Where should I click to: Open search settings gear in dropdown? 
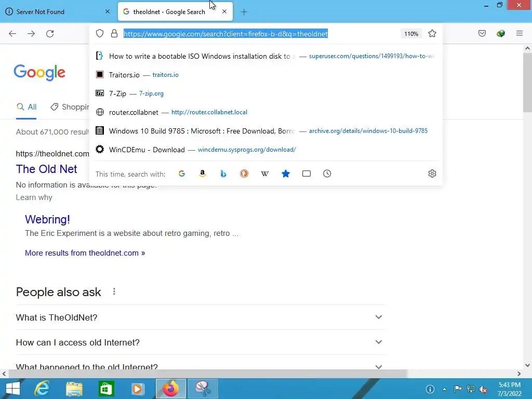click(x=432, y=174)
